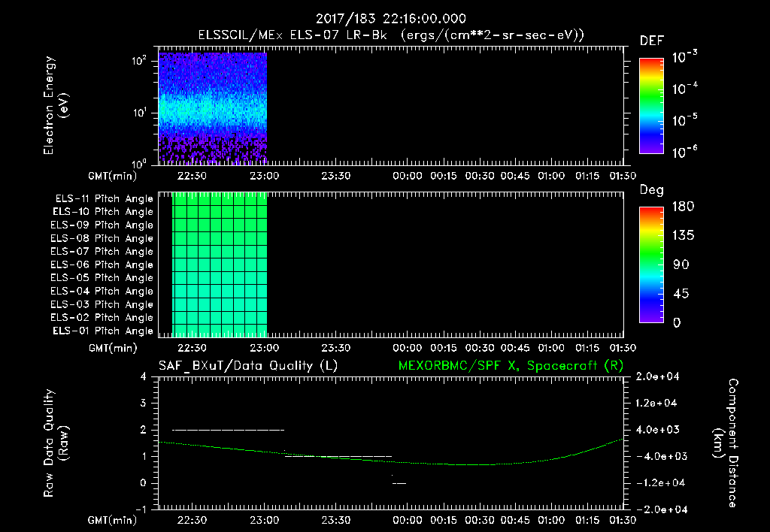This screenshot has height=532, width=770.
Task: Click the 2.0e+04 value on right axis
Action: (657, 377)
